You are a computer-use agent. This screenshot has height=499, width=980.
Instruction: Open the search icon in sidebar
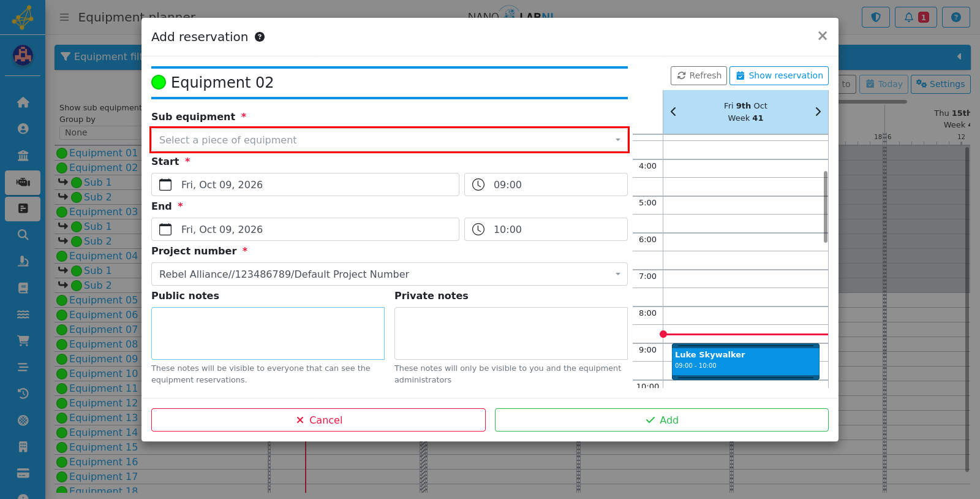pyautogui.click(x=23, y=235)
